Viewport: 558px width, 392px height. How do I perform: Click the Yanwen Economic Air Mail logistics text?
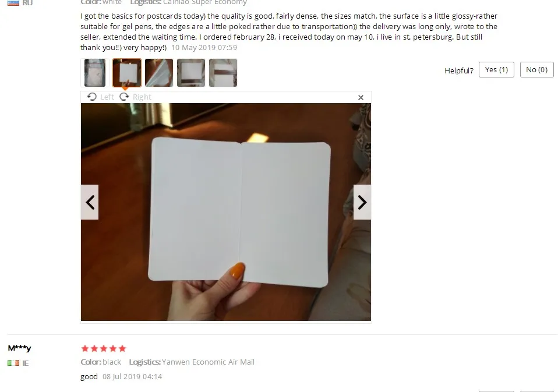click(208, 362)
